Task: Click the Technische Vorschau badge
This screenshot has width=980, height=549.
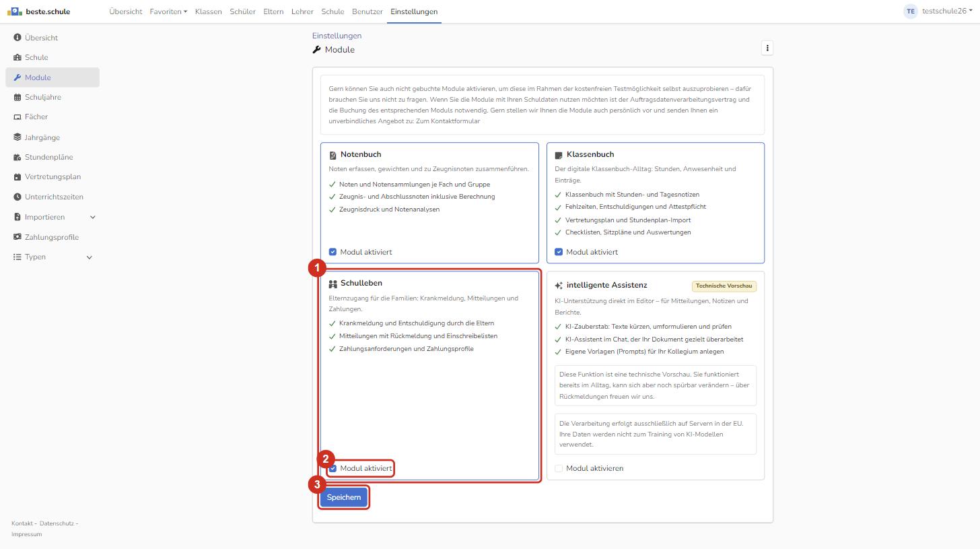Action: 724,286
